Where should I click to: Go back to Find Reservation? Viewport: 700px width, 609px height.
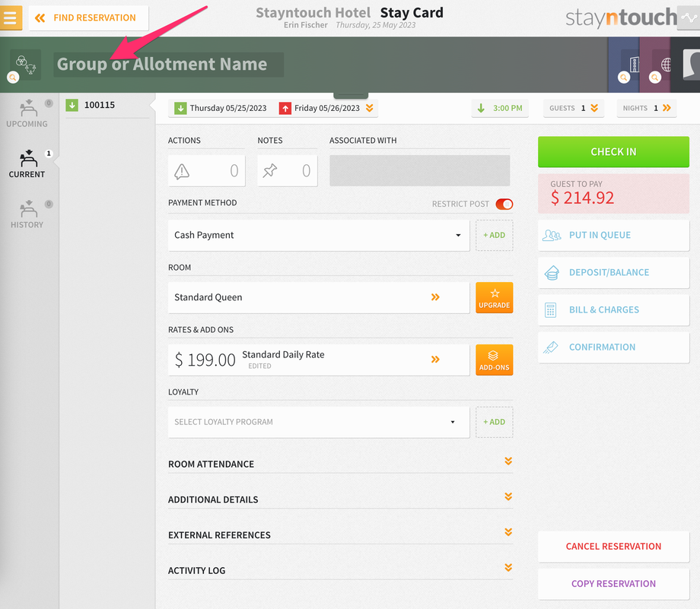click(x=88, y=17)
